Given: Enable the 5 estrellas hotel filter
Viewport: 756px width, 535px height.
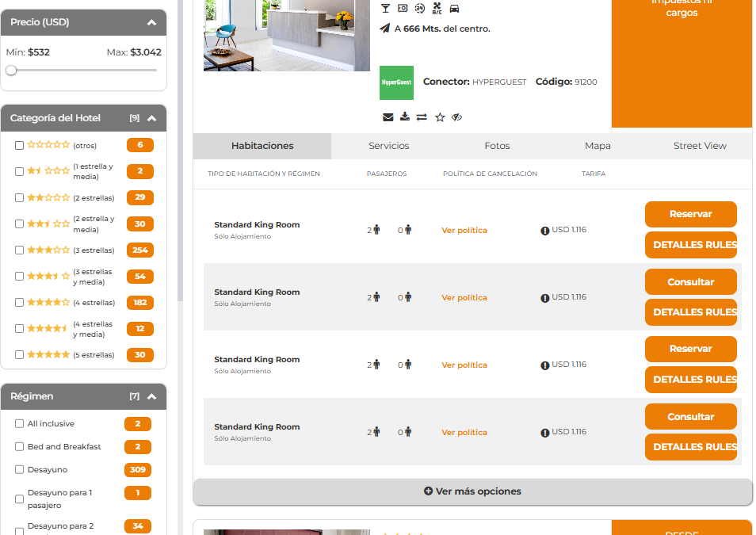Looking at the screenshot, I should (20, 354).
